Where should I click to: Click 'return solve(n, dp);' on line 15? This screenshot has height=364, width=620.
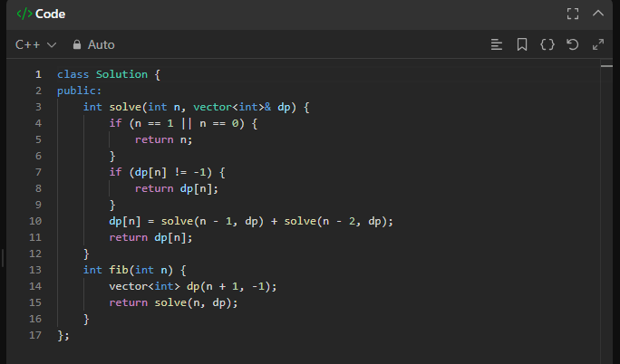click(x=174, y=302)
